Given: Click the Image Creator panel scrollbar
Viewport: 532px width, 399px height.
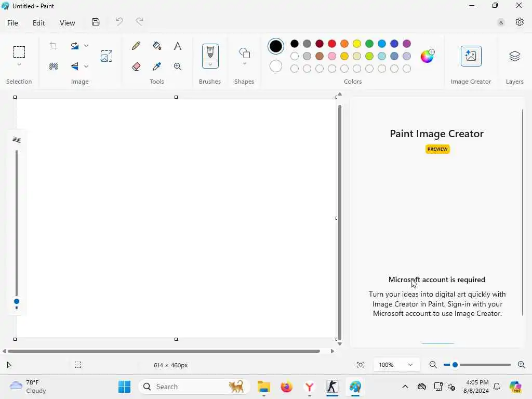Looking at the screenshot, I should (523, 212).
